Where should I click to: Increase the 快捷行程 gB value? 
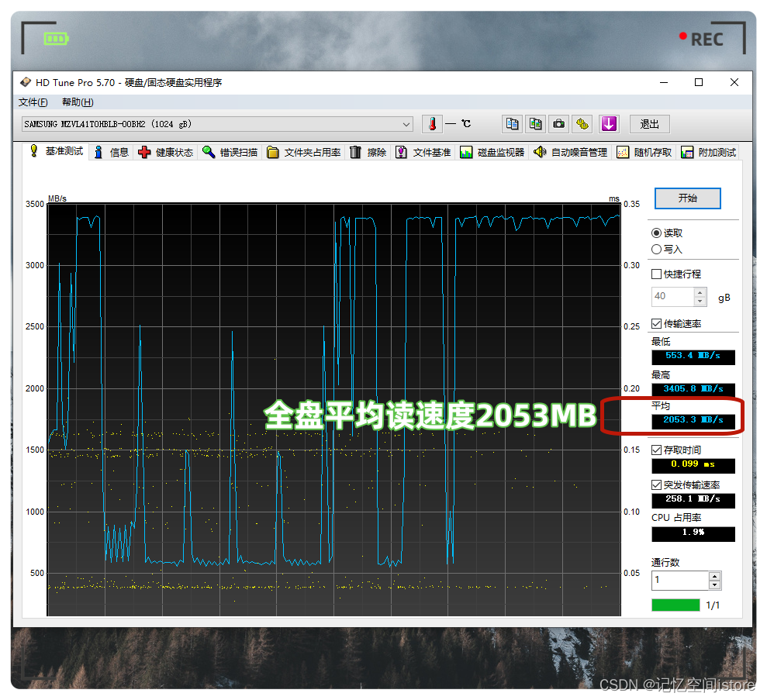pyautogui.click(x=700, y=292)
